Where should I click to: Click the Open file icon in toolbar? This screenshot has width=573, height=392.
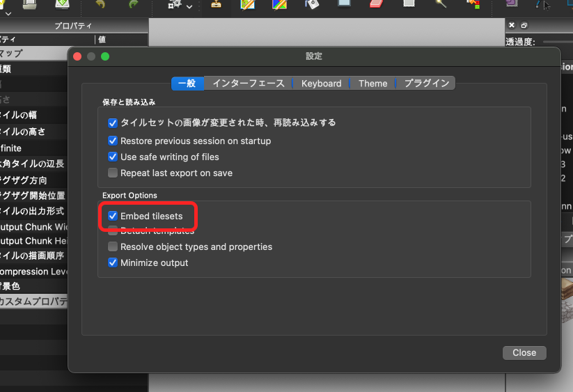point(30,3)
